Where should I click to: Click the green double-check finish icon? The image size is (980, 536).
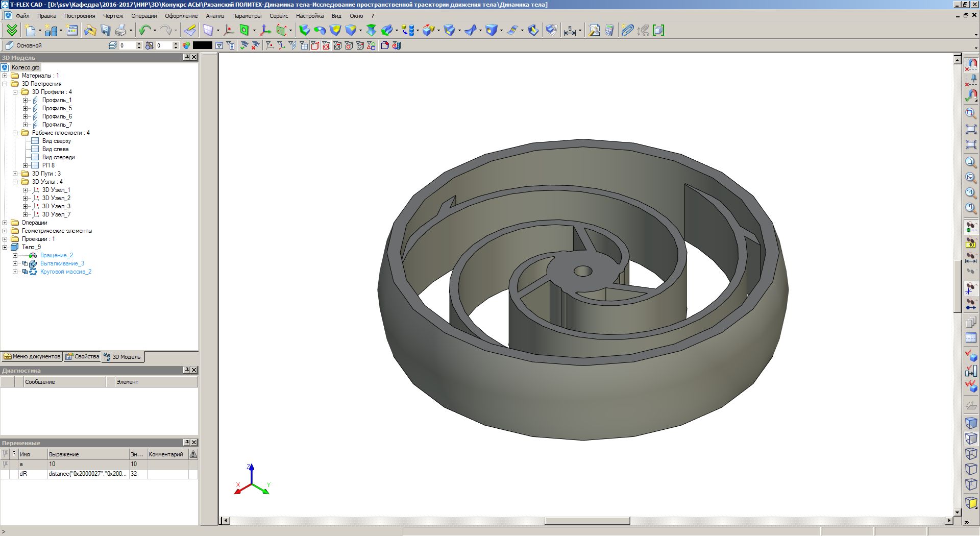[x=11, y=31]
